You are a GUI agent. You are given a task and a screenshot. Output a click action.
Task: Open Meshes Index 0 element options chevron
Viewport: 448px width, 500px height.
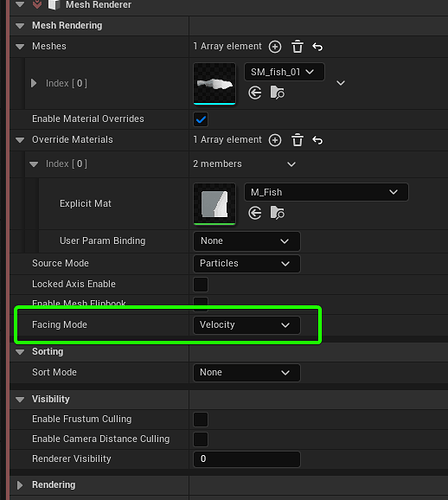point(341,83)
